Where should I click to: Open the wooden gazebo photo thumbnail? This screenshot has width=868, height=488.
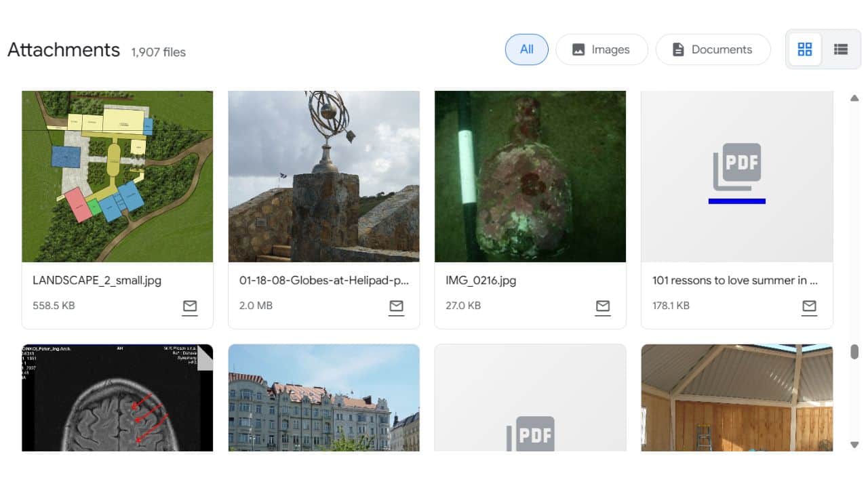(736, 398)
